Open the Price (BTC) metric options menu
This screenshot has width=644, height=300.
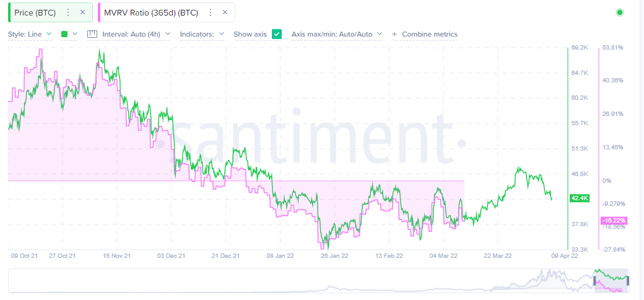point(68,13)
